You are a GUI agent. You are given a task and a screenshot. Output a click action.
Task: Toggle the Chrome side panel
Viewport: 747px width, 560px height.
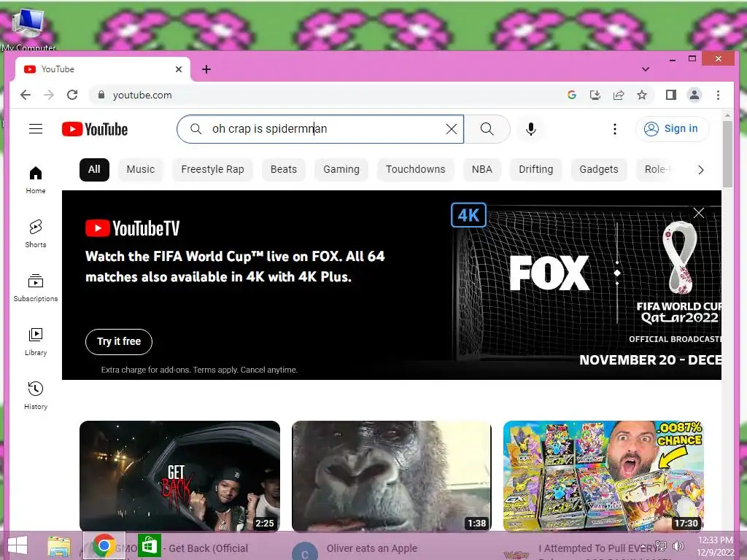(671, 95)
